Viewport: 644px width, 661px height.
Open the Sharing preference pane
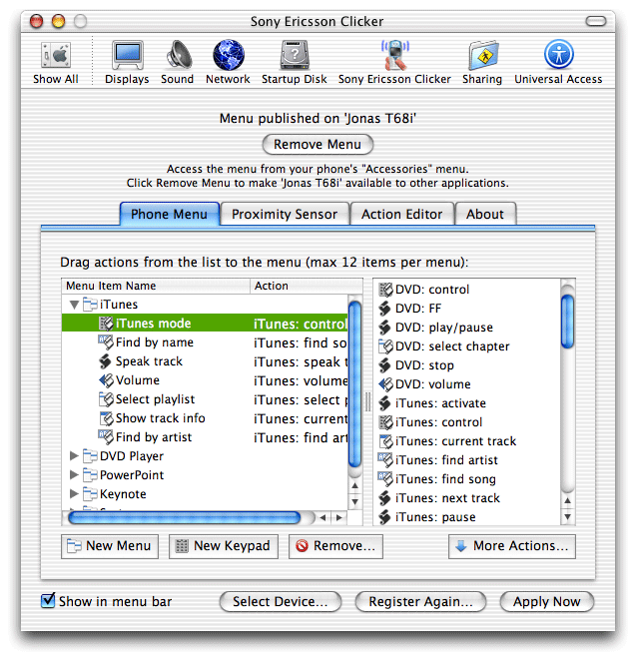click(482, 62)
